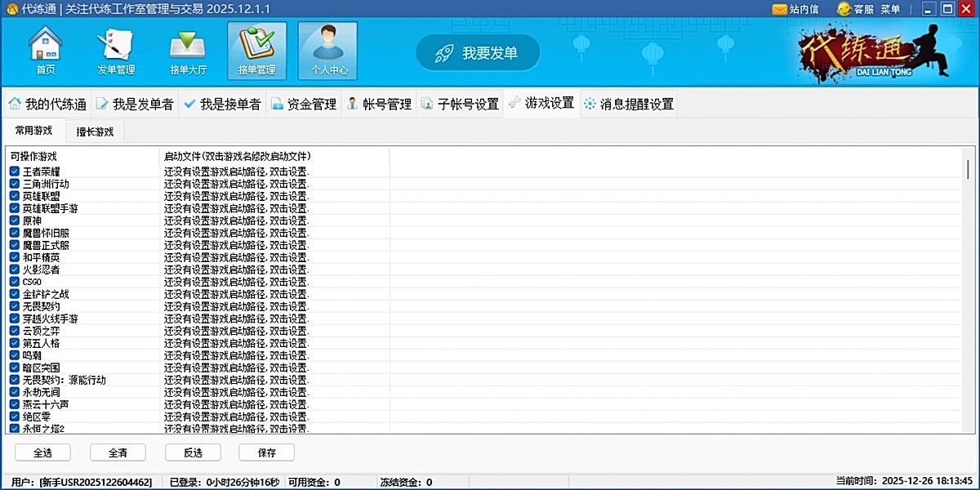Invert selection using the 反选 button

tap(193, 452)
